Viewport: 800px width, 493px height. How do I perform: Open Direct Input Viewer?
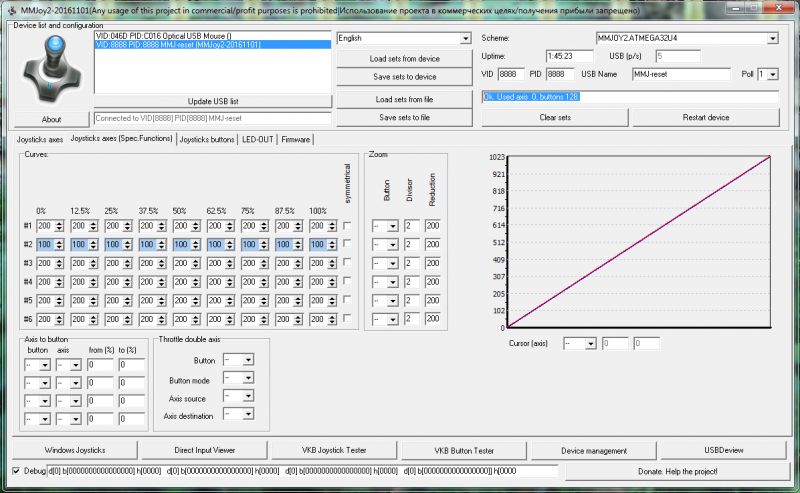pyautogui.click(x=205, y=450)
